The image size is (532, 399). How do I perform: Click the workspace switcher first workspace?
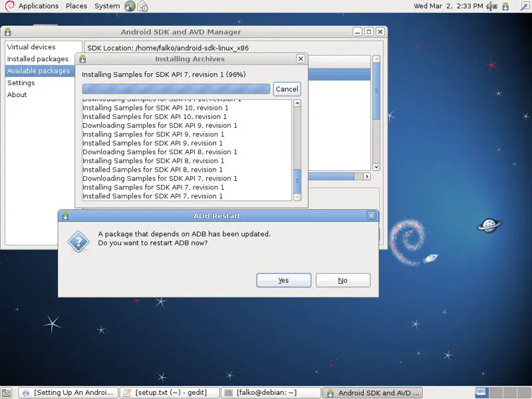pos(481,392)
